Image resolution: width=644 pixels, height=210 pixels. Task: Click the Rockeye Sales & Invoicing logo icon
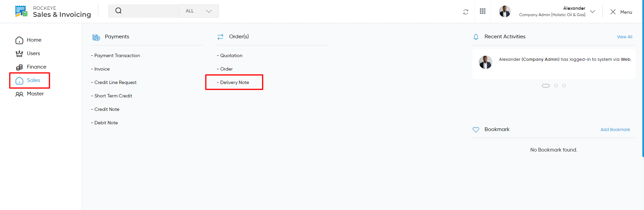coord(21,11)
